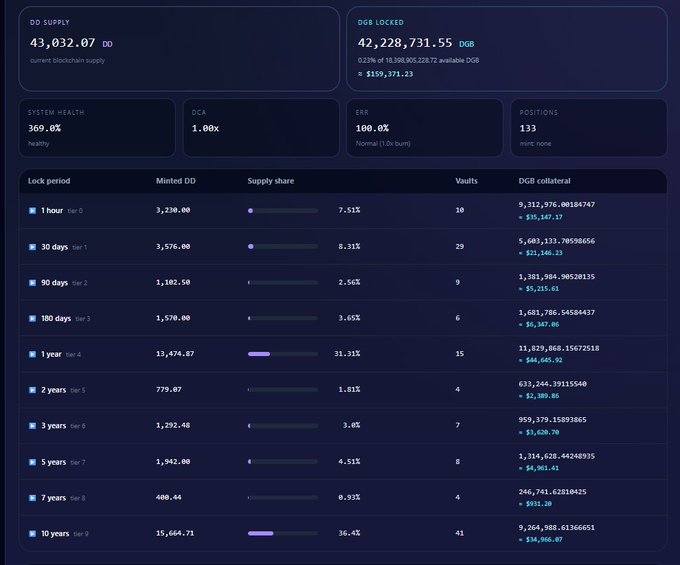Click collateral 246,741.62810425
The image size is (680, 565).
pos(552,492)
